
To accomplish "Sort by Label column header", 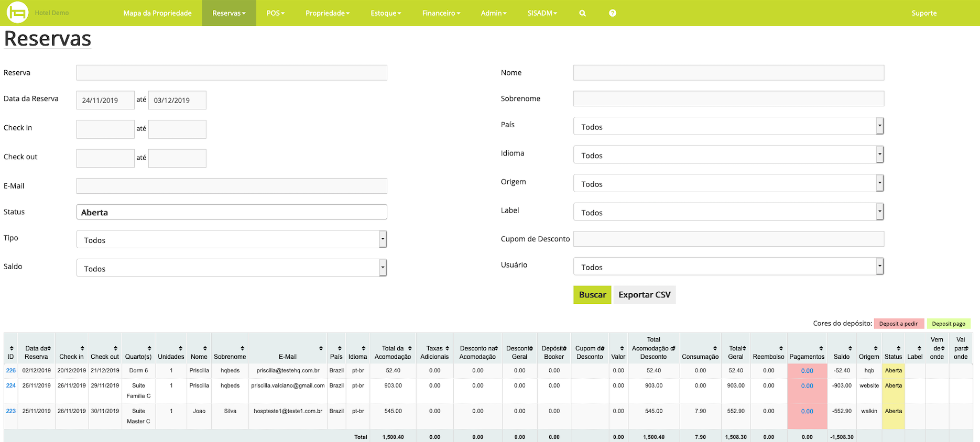I will (915, 348).
